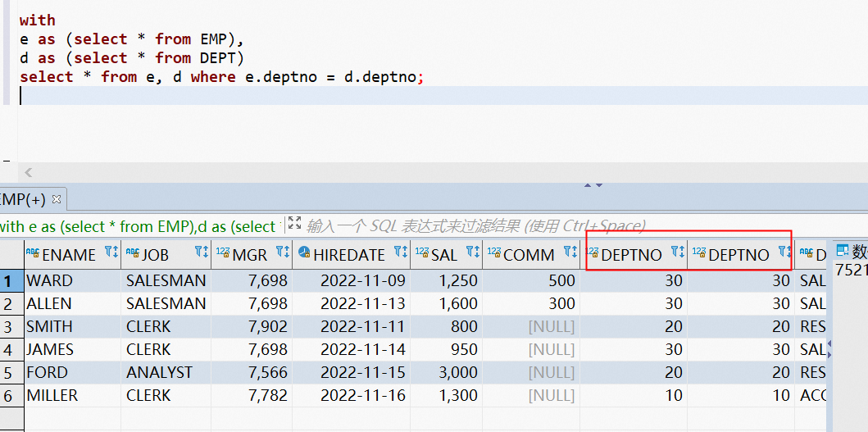Image resolution: width=868 pixels, height=432 pixels.
Task: Select row 6 header for MILLER
Action: click(x=11, y=395)
